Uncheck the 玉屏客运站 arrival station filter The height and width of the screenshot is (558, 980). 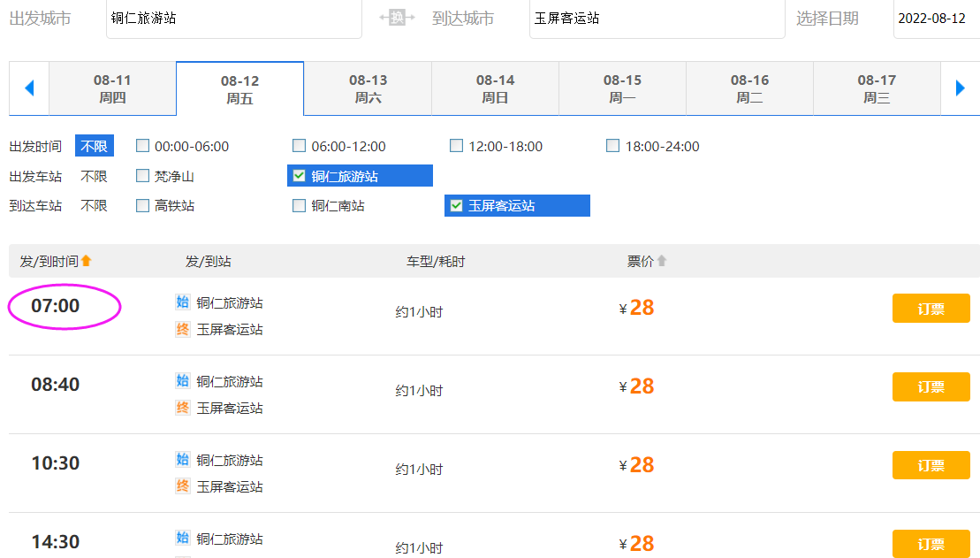click(x=457, y=206)
